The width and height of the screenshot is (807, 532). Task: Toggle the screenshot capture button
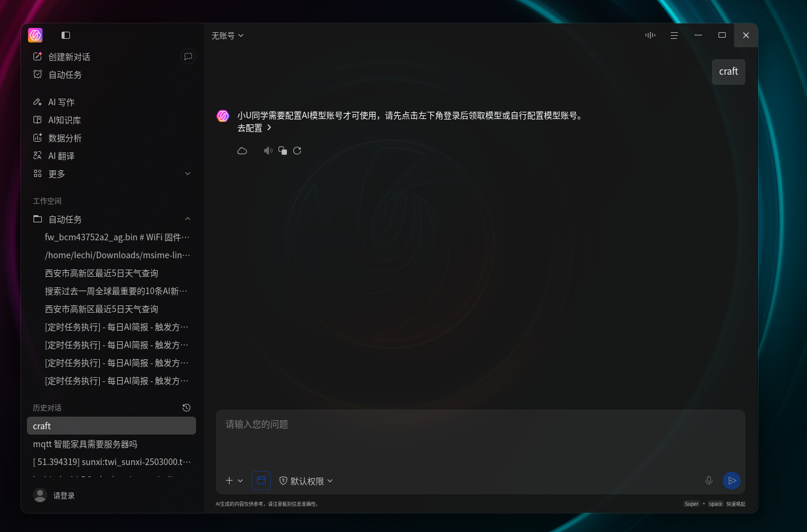[261, 481]
